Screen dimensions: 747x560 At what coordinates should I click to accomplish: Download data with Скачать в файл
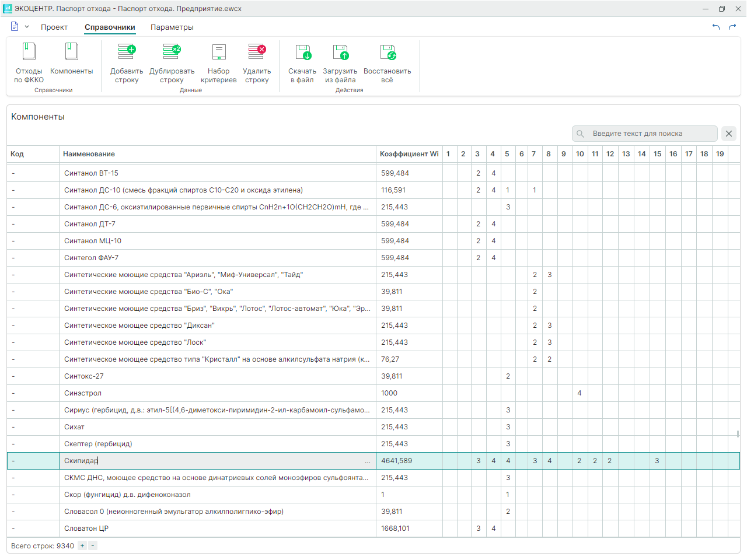(302, 63)
